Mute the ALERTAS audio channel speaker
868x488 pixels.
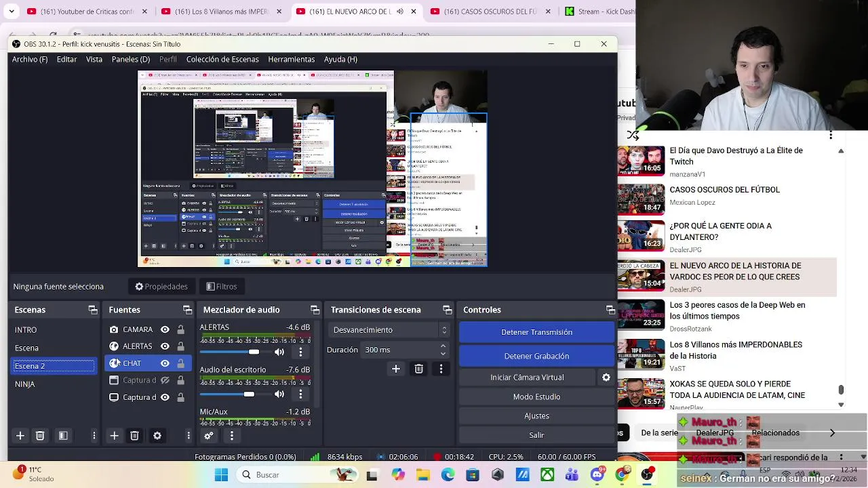coord(279,352)
